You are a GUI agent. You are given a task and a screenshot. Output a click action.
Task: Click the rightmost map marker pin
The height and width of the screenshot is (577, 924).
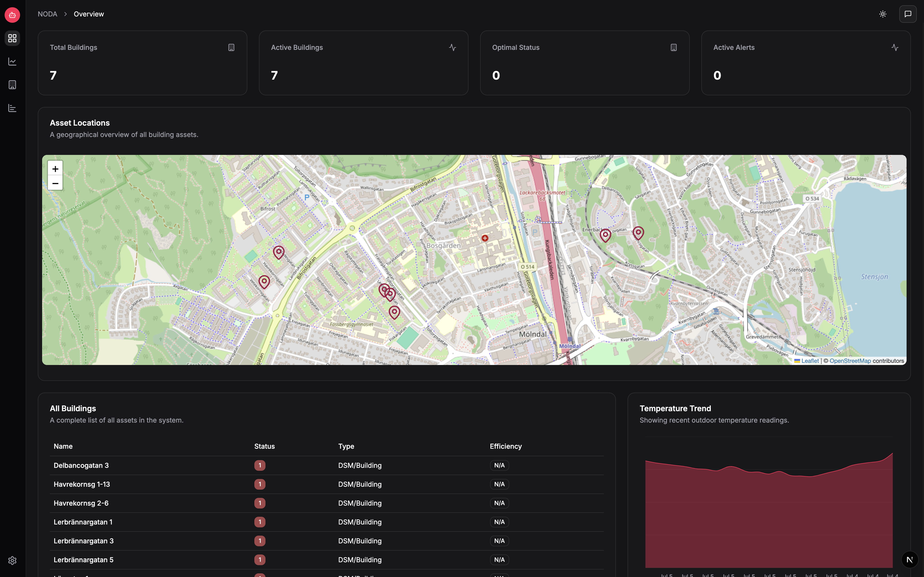coord(638,232)
